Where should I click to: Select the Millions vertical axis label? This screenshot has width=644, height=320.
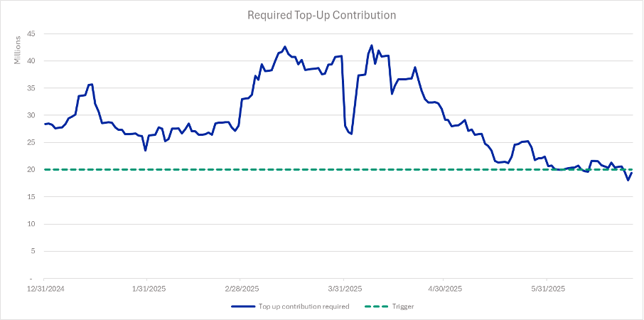point(18,51)
